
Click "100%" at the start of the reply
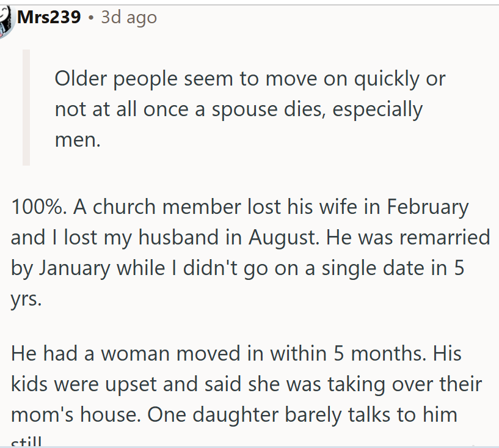tap(38, 207)
